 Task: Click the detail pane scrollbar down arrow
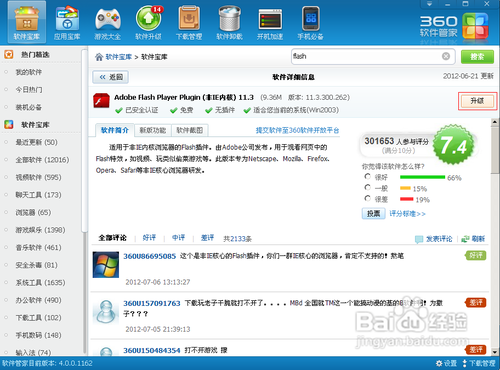tap(495, 352)
